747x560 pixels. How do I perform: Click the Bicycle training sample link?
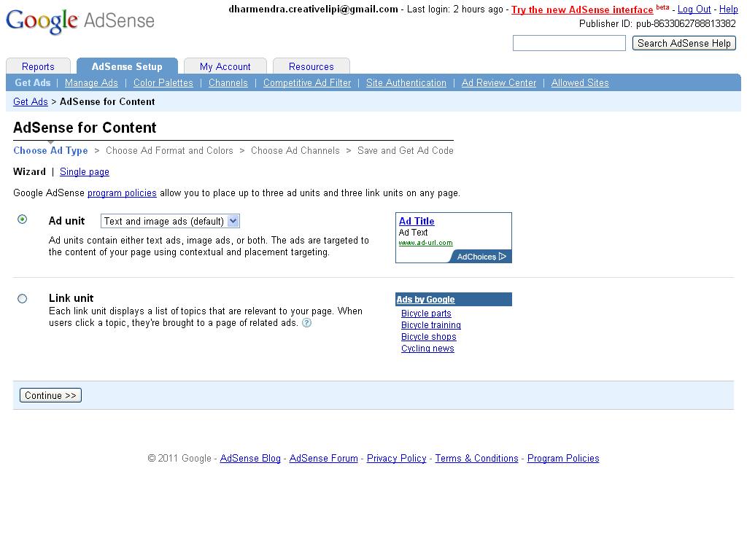pyautogui.click(x=430, y=324)
